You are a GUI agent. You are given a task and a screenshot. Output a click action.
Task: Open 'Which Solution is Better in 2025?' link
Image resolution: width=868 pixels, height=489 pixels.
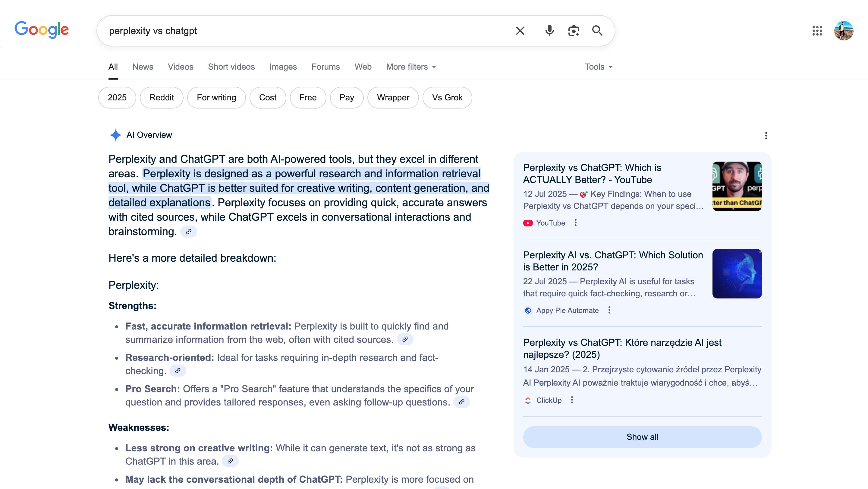(x=613, y=261)
